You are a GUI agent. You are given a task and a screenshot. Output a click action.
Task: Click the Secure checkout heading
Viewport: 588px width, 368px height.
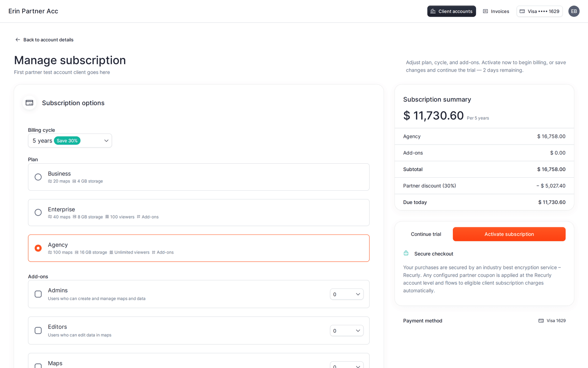point(434,254)
